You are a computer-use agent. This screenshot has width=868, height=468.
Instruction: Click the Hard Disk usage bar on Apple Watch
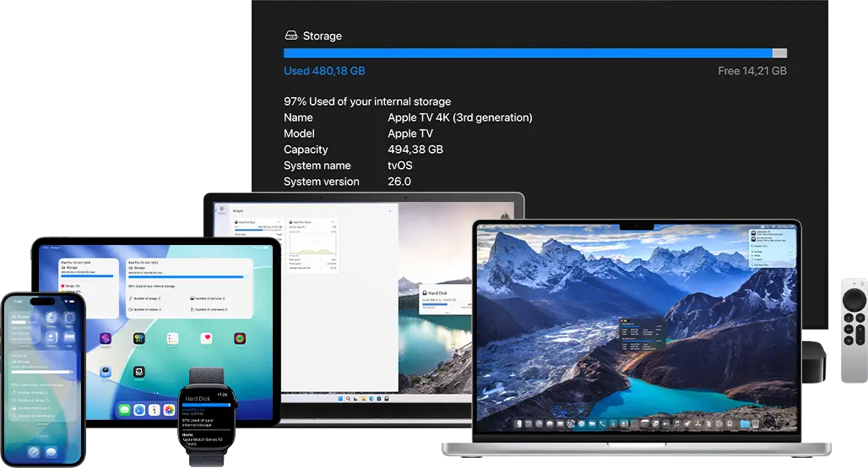click(206, 405)
